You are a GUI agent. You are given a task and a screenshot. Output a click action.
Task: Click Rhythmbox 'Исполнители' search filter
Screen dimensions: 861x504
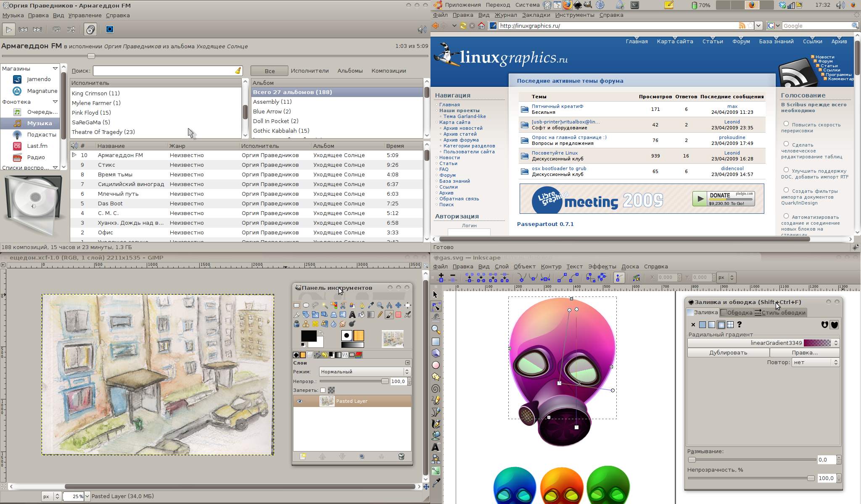pyautogui.click(x=310, y=71)
